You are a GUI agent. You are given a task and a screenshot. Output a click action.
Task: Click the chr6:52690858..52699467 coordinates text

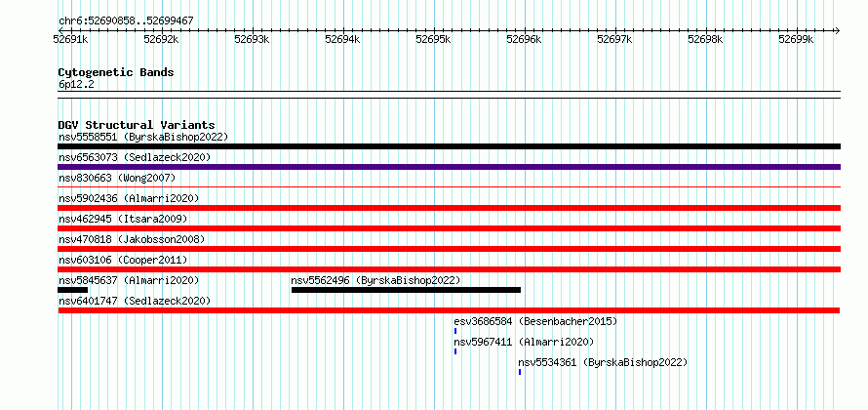126,21
